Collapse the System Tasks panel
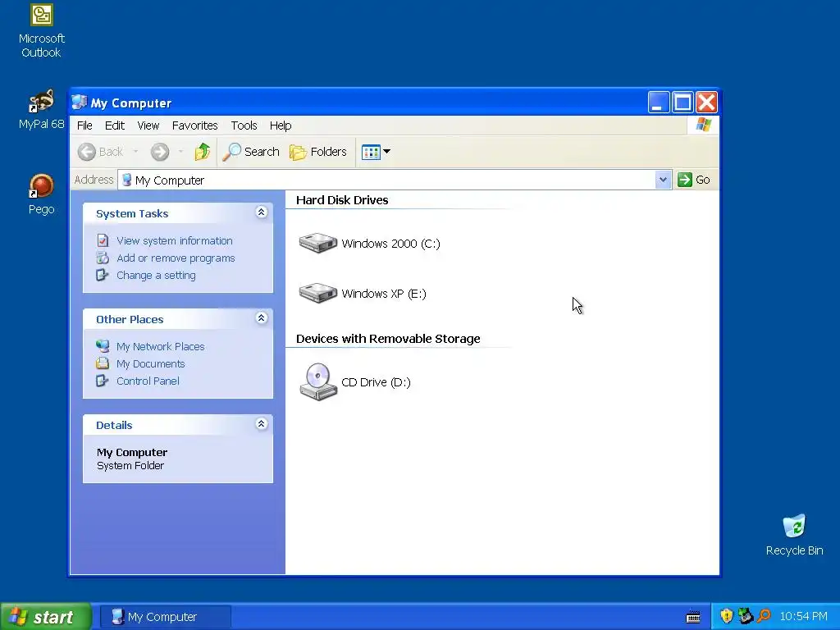This screenshot has height=630, width=840. pos(261,212)
